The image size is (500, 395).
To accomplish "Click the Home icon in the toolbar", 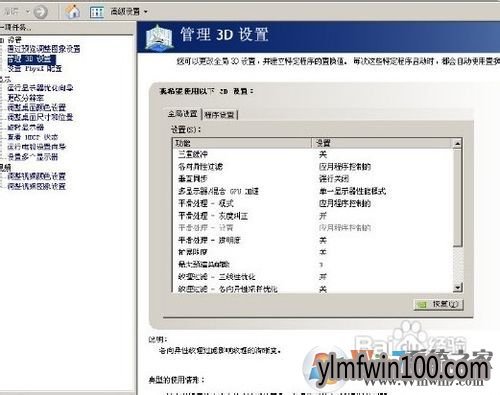I will click(73, 12).
